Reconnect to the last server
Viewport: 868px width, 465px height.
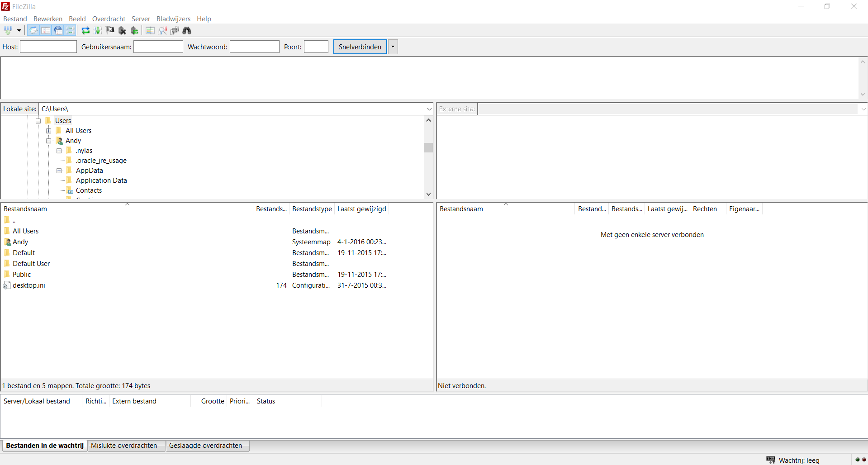coord(134,30)
